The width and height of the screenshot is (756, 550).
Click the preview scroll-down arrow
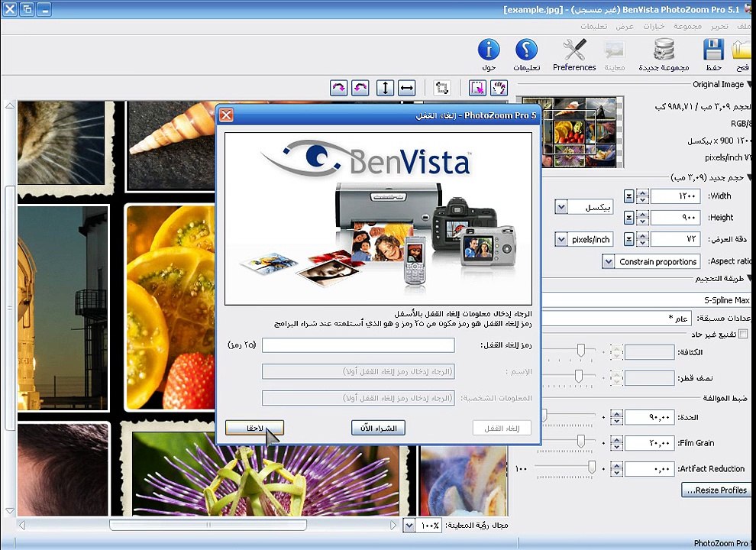pos(10,510)
